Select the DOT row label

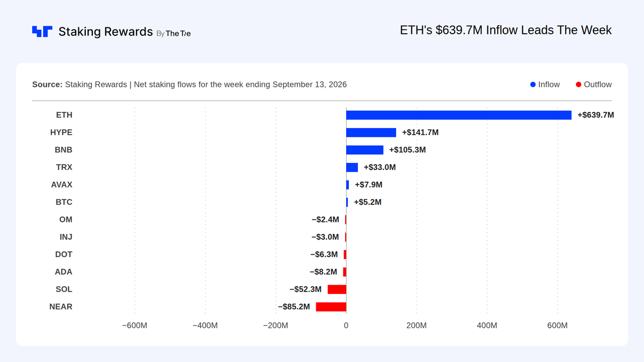(x=63, y=254)
